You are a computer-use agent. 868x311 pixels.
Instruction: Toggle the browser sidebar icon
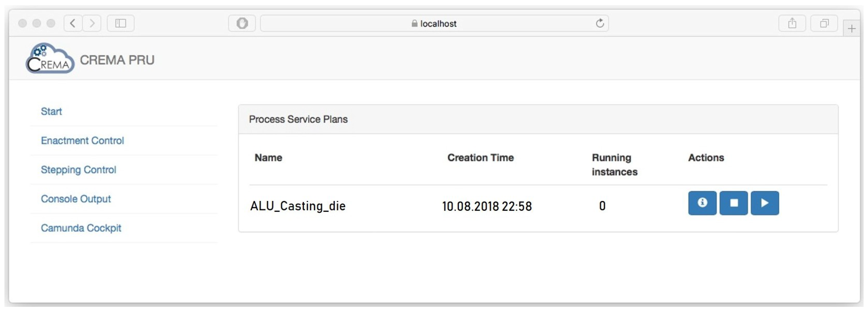click(120, 23)
